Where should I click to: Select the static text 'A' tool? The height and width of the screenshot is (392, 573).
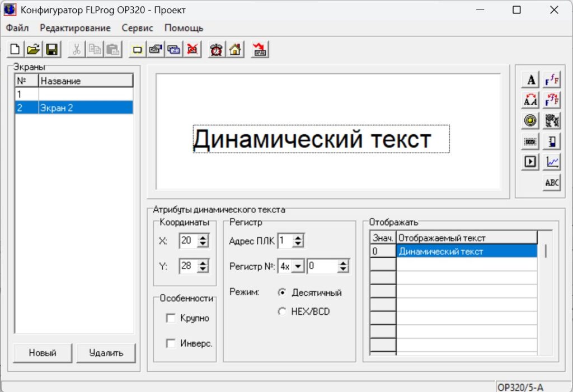[530, 80]
